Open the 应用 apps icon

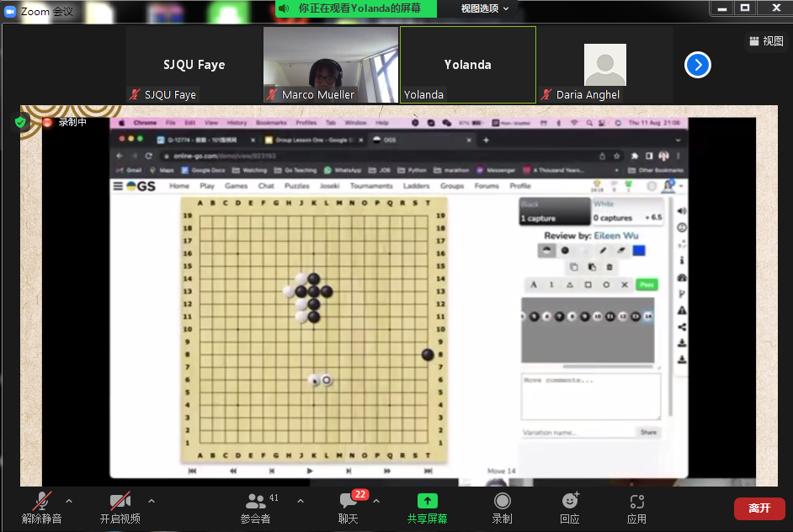[x=636, y=508]
